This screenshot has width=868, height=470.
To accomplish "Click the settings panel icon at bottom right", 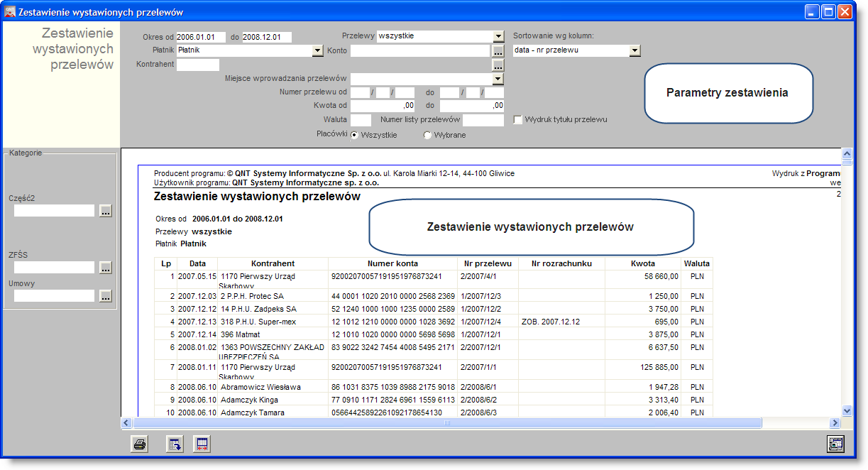I will [835, 444].
